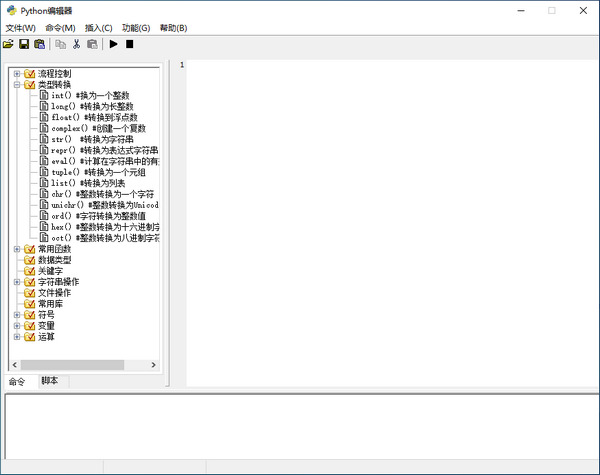Click the 符号 folder checkbox icon
600x475 pixels.
click(29, 315)
